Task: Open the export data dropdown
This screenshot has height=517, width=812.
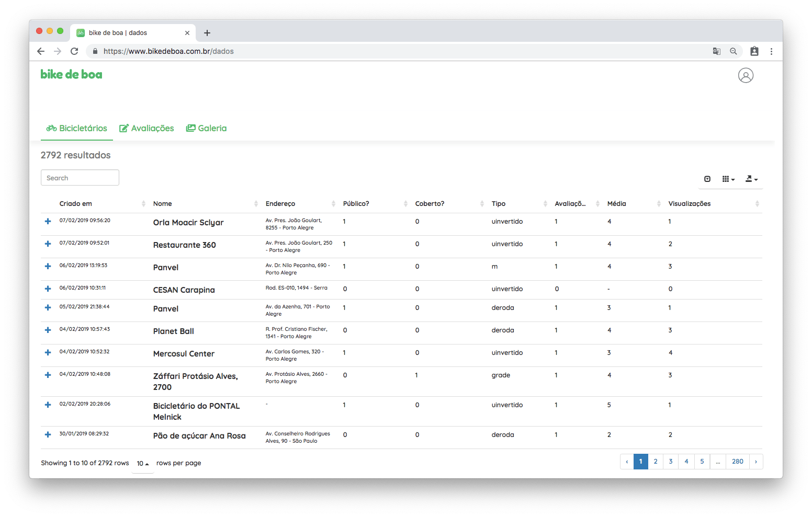Action: pyautogui.click(x=751, y=179)
